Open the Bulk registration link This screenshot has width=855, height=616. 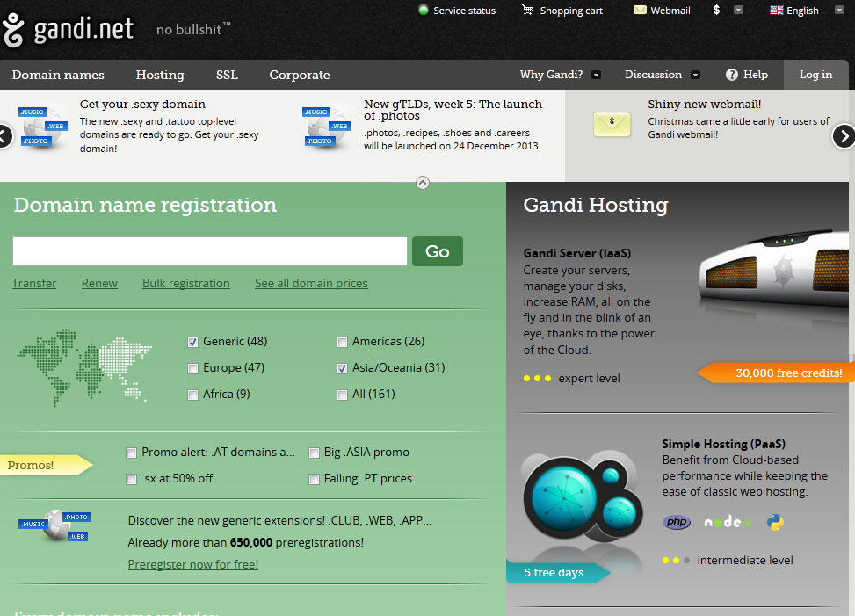pos(186,284)
